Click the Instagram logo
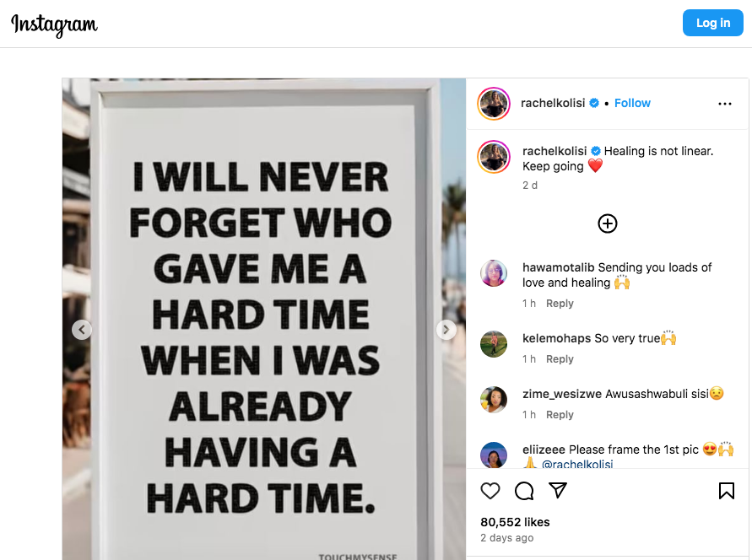 click(x=55, y=24)
